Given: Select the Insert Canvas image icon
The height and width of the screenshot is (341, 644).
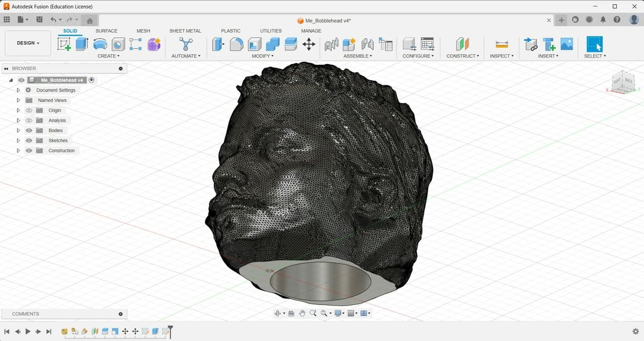Looking at the screenshot, I should point(567,44).
